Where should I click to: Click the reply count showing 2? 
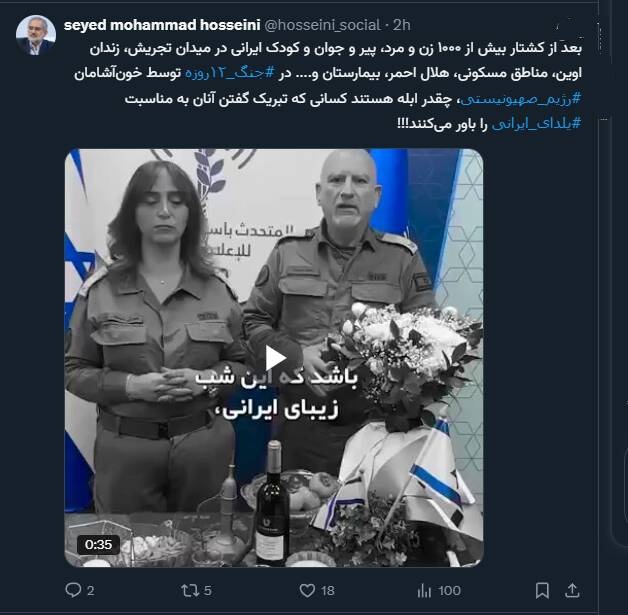pos(91,591)
